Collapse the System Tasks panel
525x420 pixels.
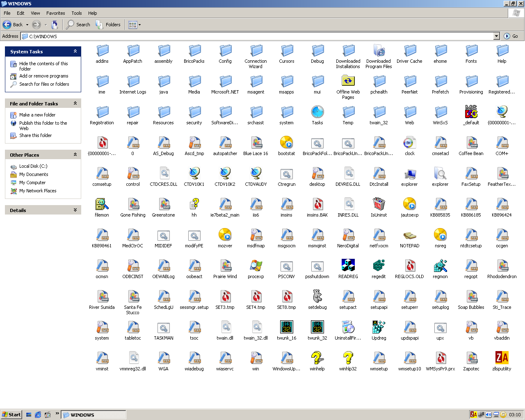pyautogui.click(x=75, y=51)
